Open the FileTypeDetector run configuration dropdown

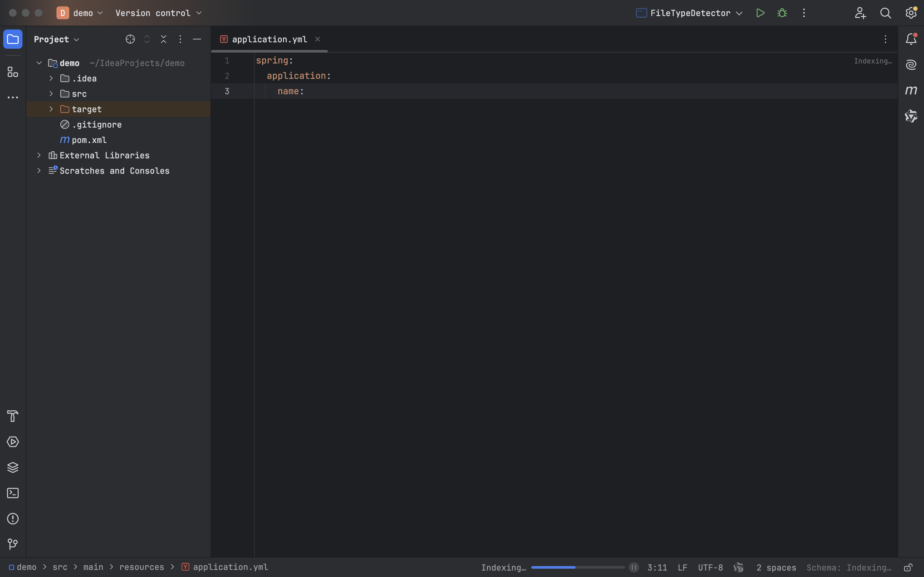click(x=690, y=13)
